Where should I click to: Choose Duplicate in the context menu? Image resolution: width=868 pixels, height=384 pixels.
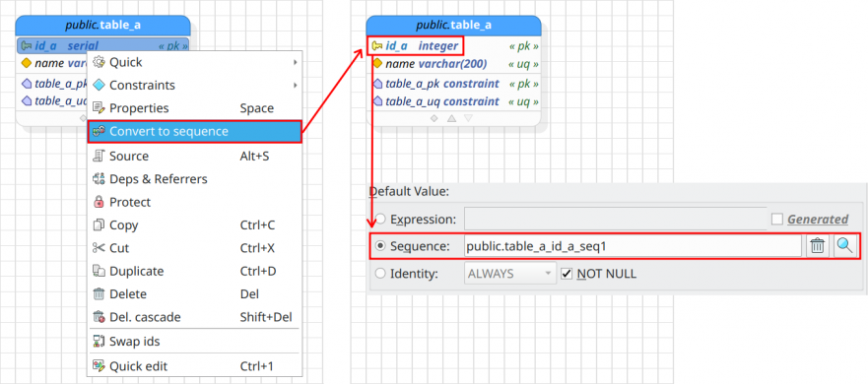[195, 272]
